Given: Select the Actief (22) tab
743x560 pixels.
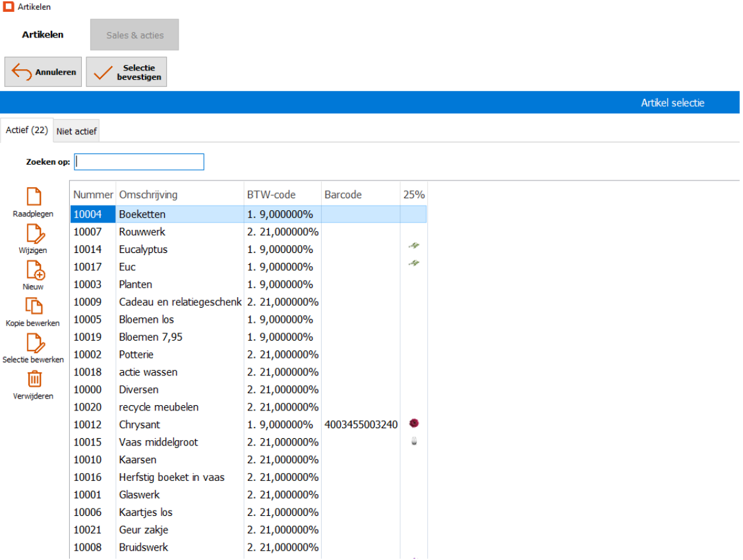Looking at the screenshot, I should (27, 130).
